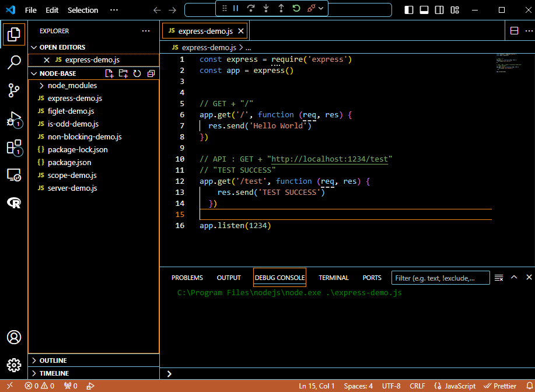Image resolution: width=535 pixels, height=392 pixels.
Task: Toggle Secondary Side Bar visibility
Action: point(439,10)
